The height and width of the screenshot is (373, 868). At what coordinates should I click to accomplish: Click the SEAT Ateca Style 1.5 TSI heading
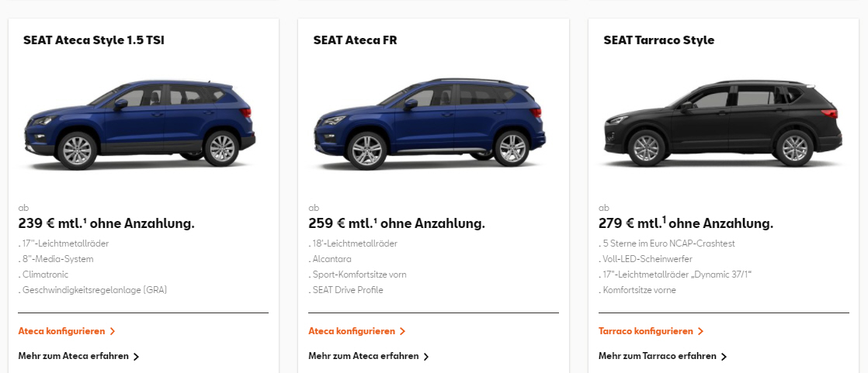click(94, 40)
